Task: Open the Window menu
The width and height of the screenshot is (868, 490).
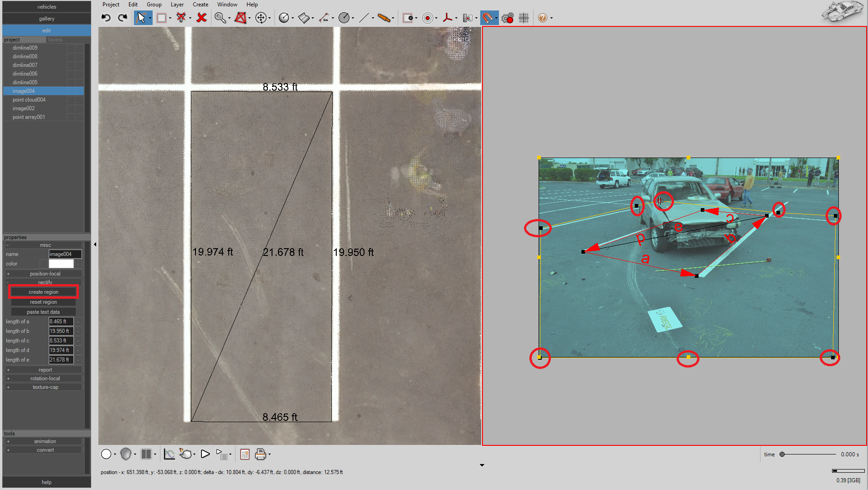Action: pyautogui.click(x=227, y=5)
